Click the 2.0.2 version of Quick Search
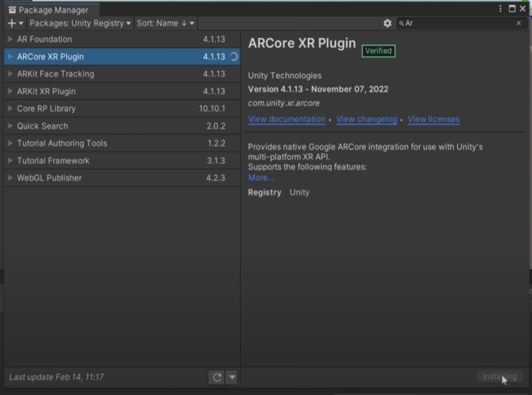The image size is (532, 395). (216, 126)
